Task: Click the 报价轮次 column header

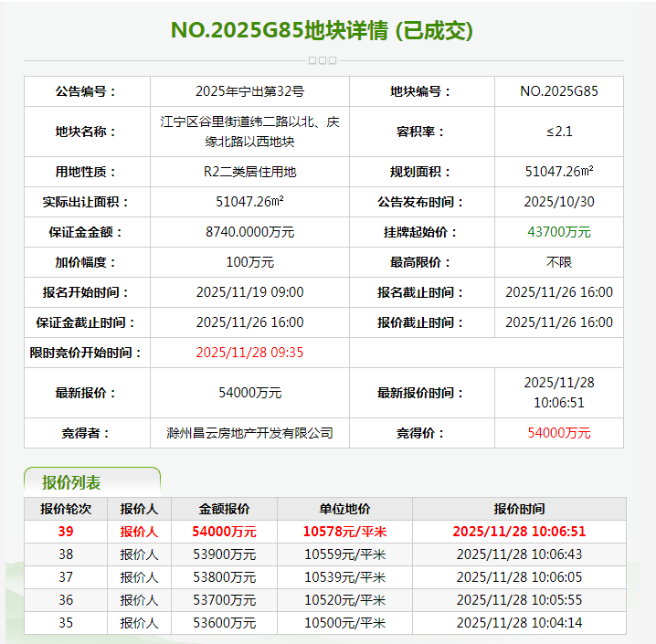Action: point(66,509)
